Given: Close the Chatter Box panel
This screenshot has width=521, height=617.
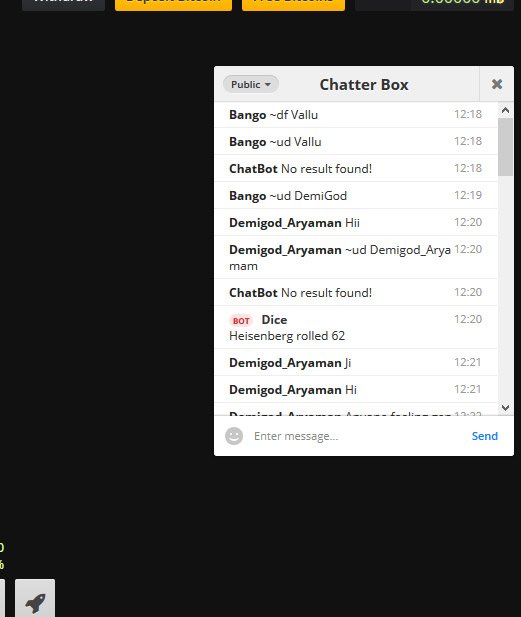Looking at the screenshot, I should [497, 84].
